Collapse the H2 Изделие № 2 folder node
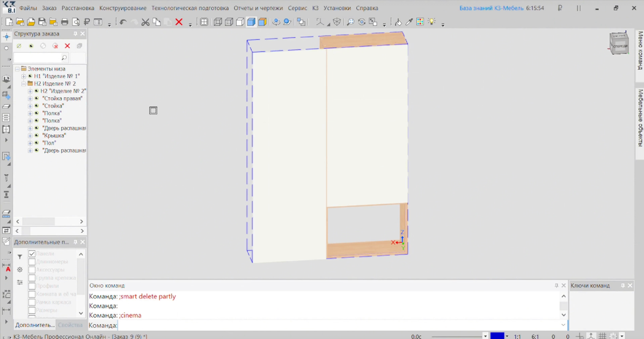Screen dimensions: 644x339 click(x=23, y=84)
